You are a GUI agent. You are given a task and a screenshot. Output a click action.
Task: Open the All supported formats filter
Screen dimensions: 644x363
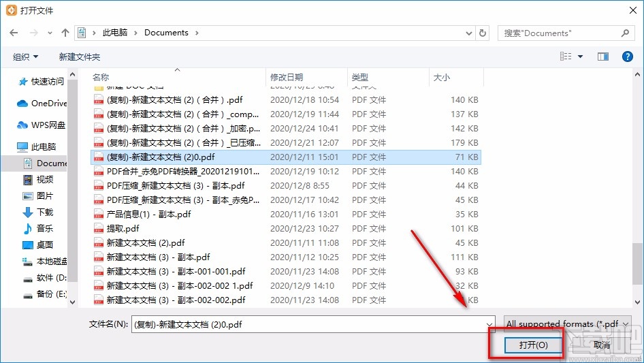click(568, 324)
